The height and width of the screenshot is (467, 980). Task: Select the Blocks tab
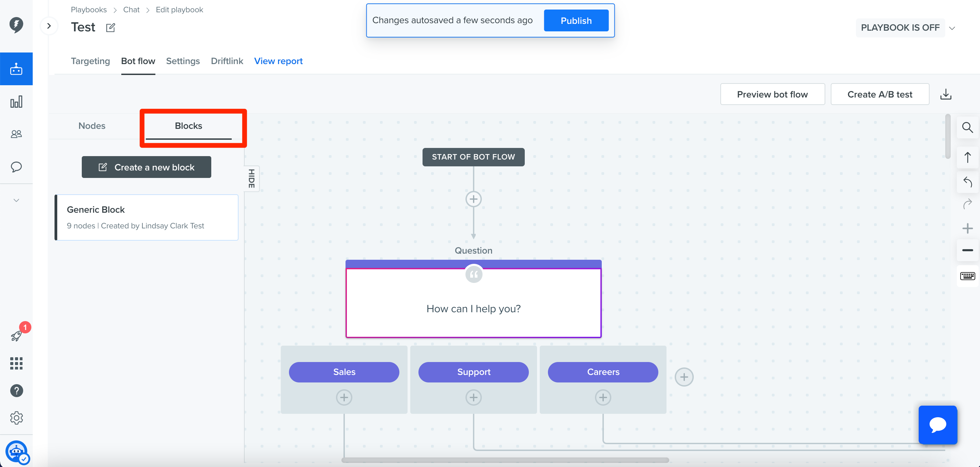pyautogui.click(x=188, y=125)
